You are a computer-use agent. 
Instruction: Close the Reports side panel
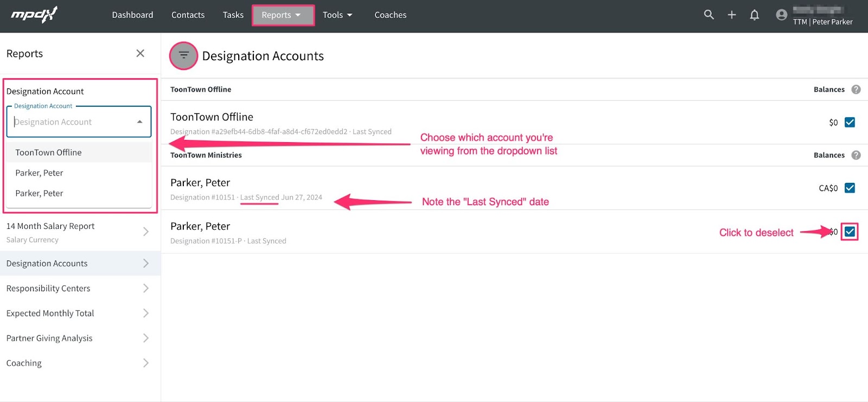pos(140,53)
